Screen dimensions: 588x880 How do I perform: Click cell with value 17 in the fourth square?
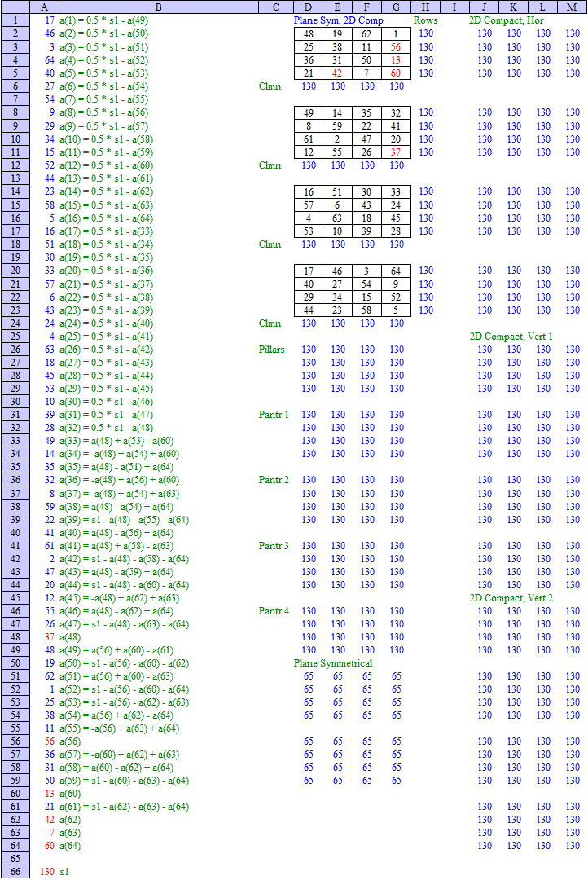(309, 271)
